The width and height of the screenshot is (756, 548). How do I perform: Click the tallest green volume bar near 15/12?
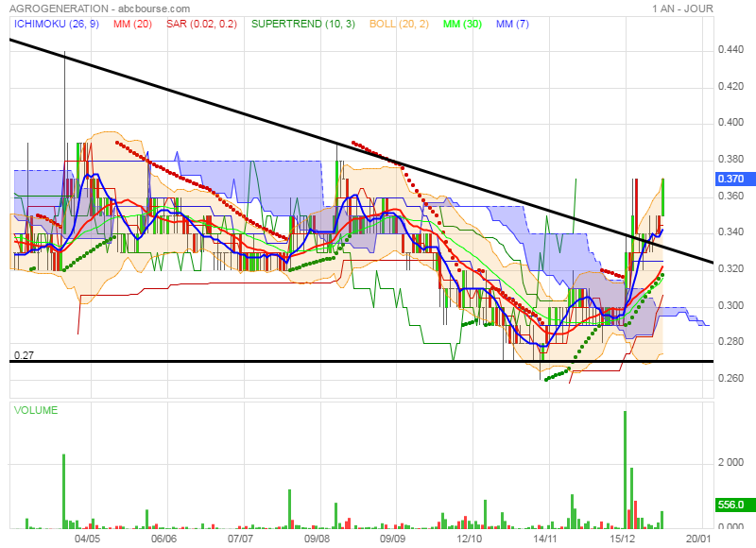point(625,470)
